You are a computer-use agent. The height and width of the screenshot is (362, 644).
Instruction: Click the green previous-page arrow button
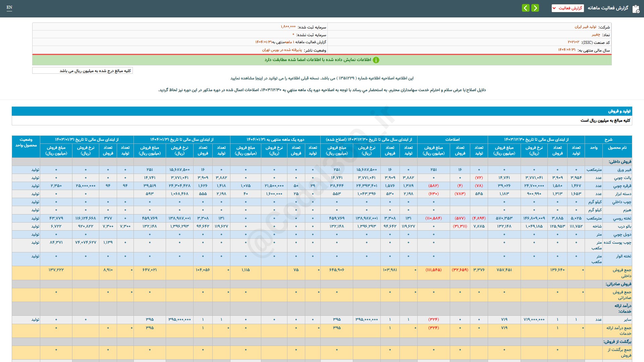coord(525,8)
